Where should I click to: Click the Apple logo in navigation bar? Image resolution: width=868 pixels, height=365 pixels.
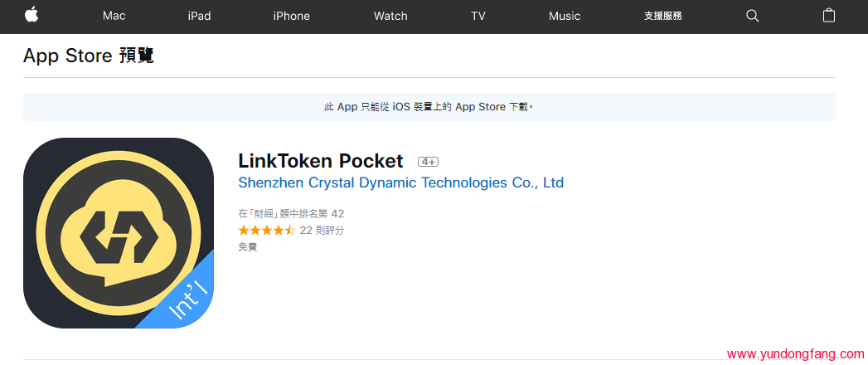click(x=32, y=15)
